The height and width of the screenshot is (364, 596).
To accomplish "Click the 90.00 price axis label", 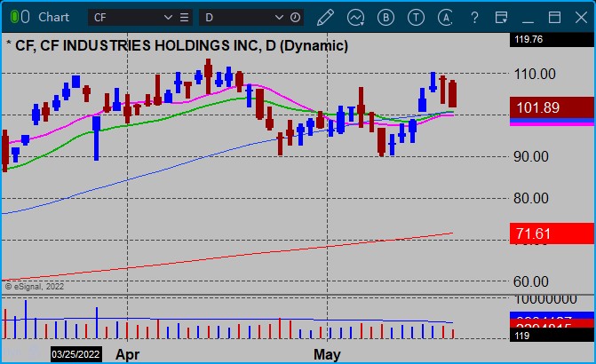I will (531, 156).
